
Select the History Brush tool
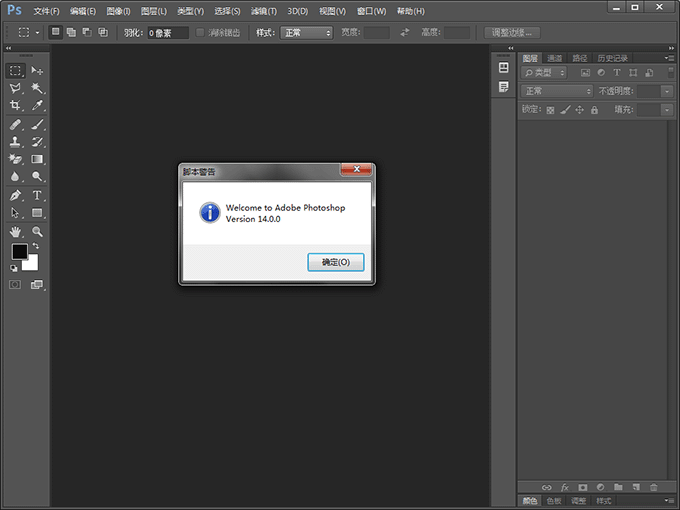tap(37, 142)
